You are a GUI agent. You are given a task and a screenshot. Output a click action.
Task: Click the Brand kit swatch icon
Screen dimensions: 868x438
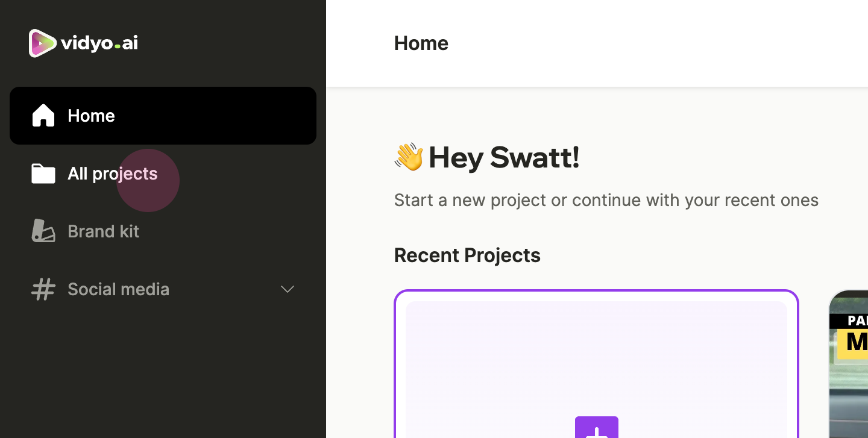pos(43,231)
